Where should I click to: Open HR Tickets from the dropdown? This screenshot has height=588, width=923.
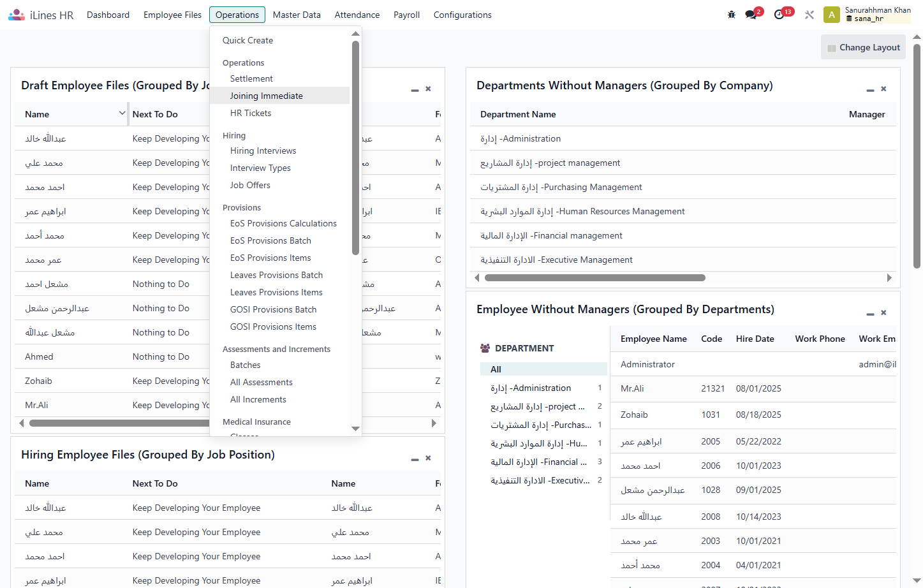[x=280, y=113]
